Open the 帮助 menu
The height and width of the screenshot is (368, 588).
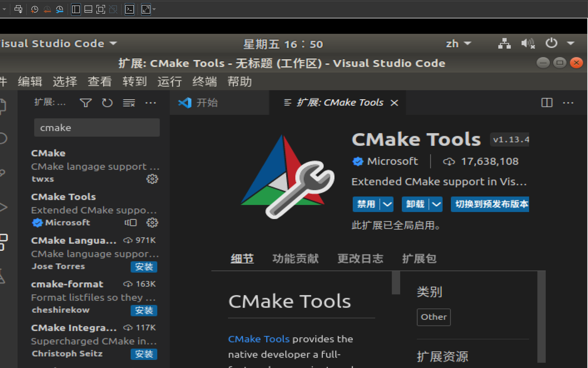click(x=239, y=81)
